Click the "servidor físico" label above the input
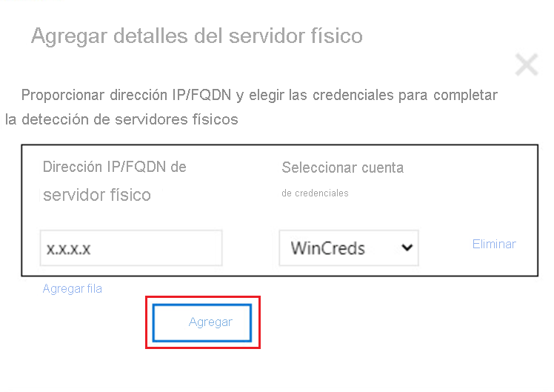 click(97, 195)
